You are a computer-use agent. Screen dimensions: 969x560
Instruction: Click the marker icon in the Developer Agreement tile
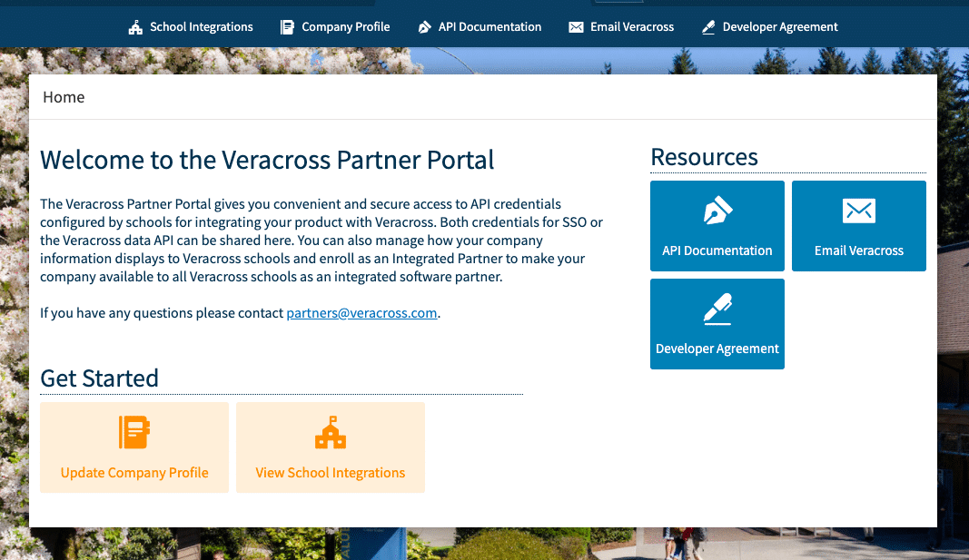pos(717,309)
